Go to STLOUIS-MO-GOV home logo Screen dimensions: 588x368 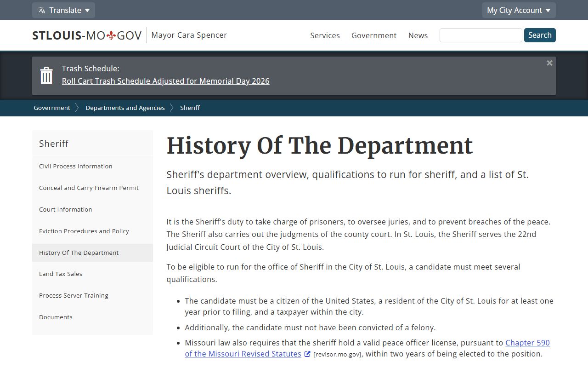[87, 35]
